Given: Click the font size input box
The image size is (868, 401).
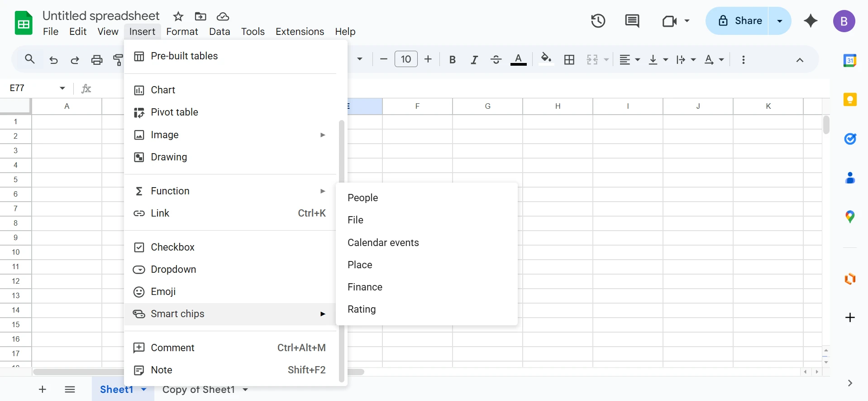Looking at the screenshot, I should point(406,59).
